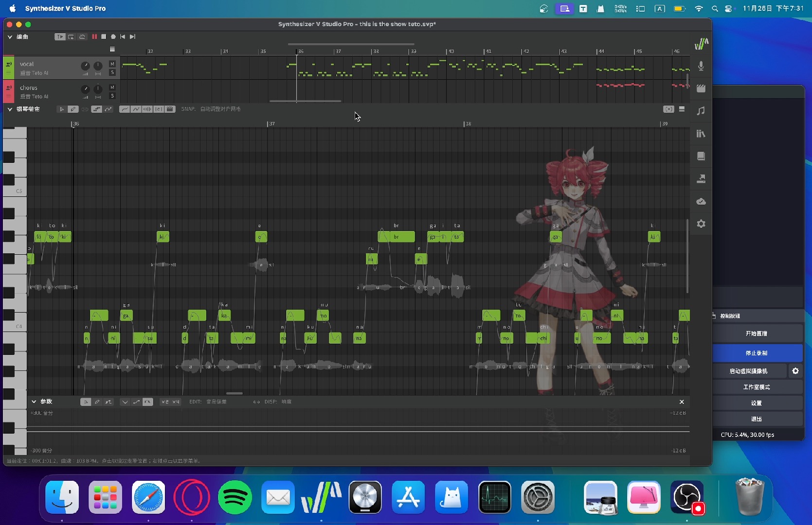This screenshot has width=812, height=525.
Task: Toggle the metronome button beside the loop icon
Action: coord(82,36)
